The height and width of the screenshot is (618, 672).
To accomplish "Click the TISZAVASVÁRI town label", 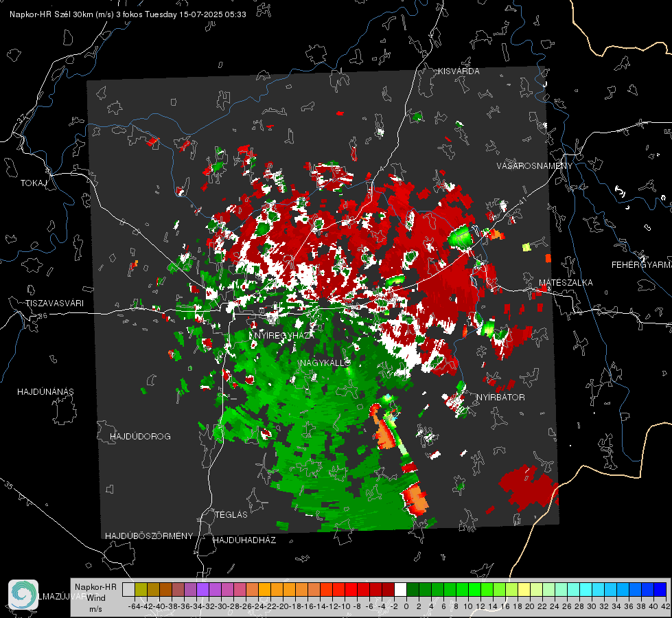I will (54, 304).
